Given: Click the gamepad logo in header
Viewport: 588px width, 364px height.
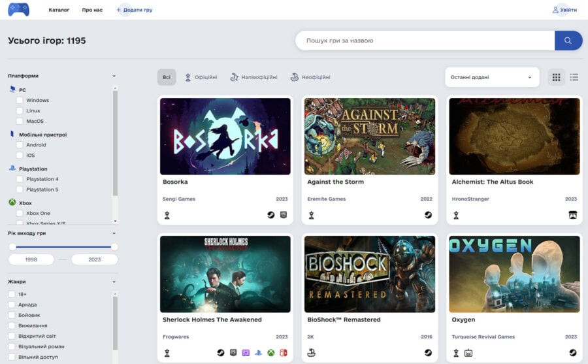Looking at the screenshot, I should coord(19,9).
